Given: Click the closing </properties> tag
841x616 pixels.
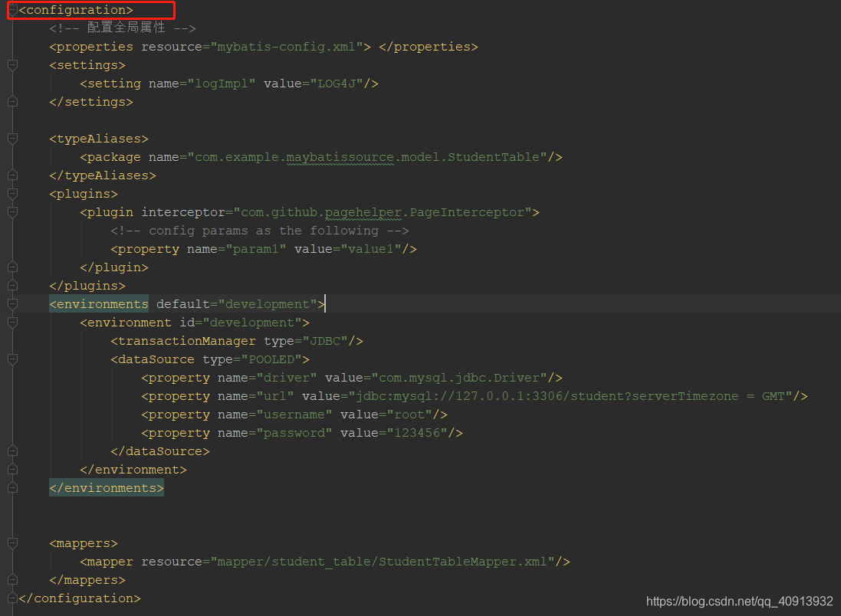Looking at the screenshot, I should click(428, 47).
